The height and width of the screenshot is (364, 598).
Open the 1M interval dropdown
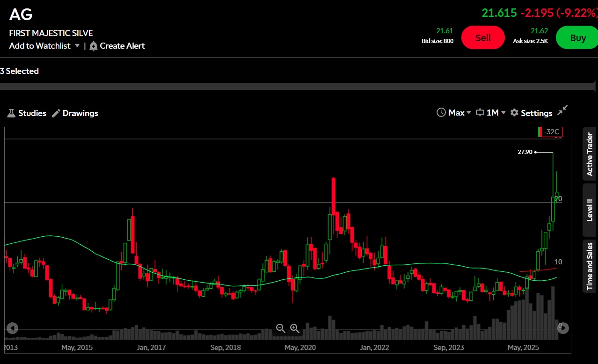point(496,113)
